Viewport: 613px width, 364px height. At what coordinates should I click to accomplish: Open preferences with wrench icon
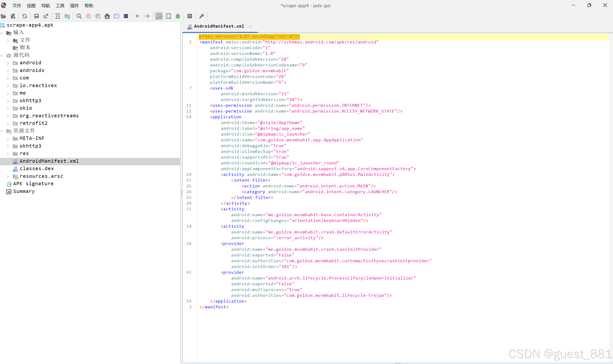click(202, 16)
